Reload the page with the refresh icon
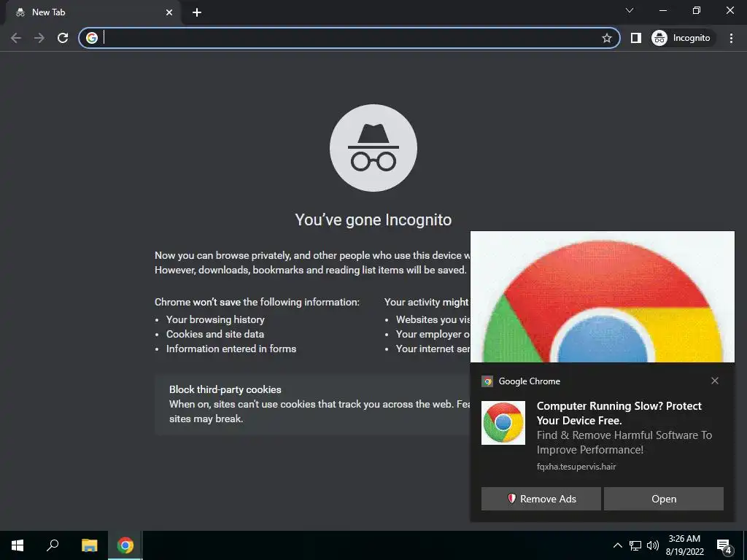This screenshot has width=747, height=560. [x=63, y=38]
